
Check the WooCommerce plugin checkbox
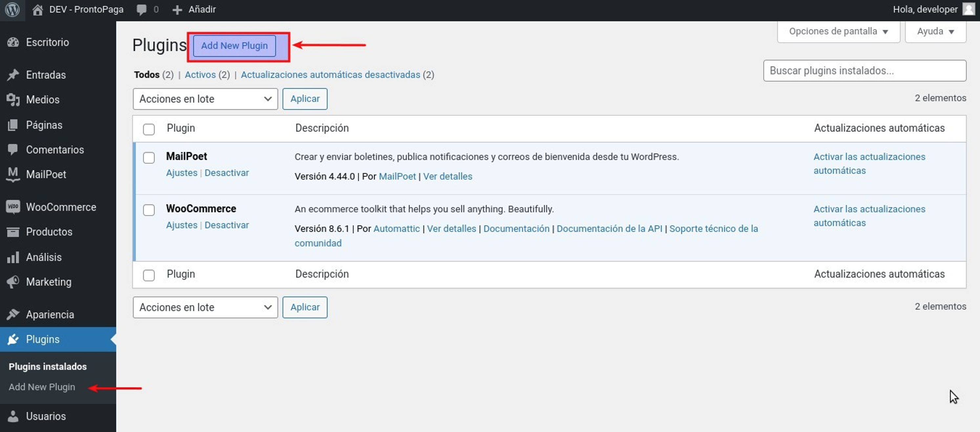pyautogui.click(x=149, y=210)
